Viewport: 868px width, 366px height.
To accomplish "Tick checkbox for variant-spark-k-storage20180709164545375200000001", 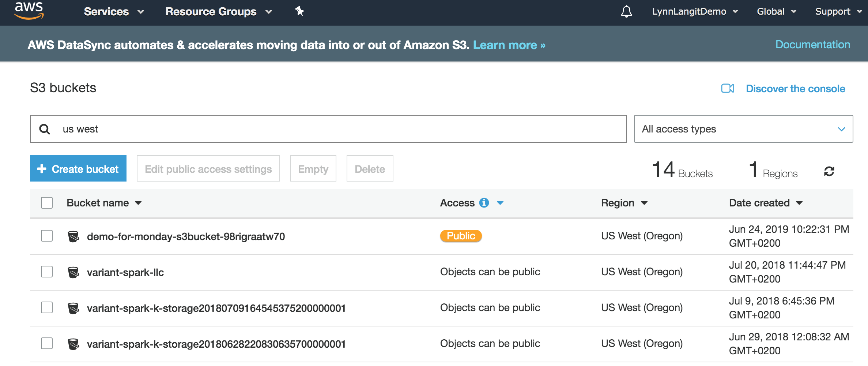I will coord(47,307).
